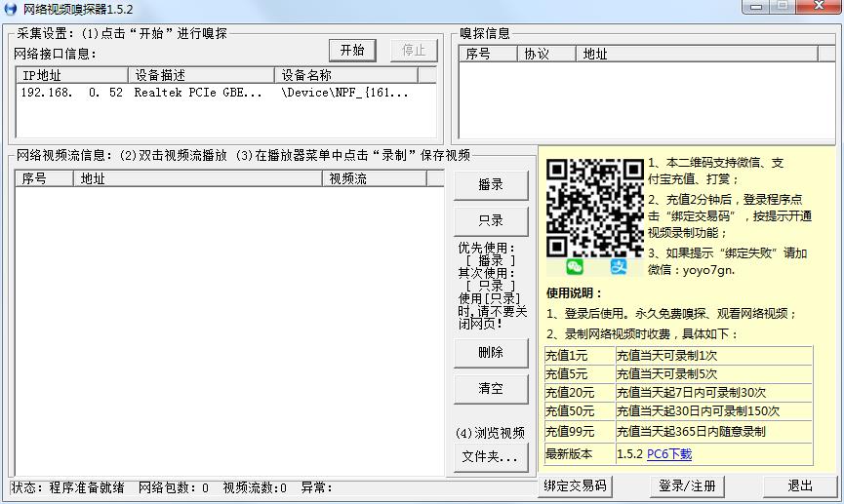This screenshot has height=504, width=844.
Task: Click the Alipay icon below the QR code
Action: pyautogui.click(x=619, y=267)
